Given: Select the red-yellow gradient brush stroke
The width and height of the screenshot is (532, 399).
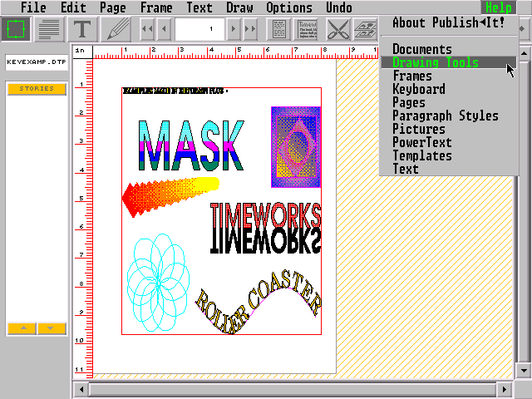Looking at the screenshot, I should (x=170, y=197).
